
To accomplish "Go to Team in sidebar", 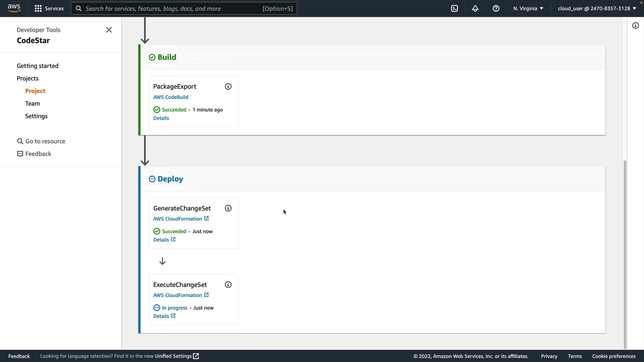I will (x=33, y=104).
